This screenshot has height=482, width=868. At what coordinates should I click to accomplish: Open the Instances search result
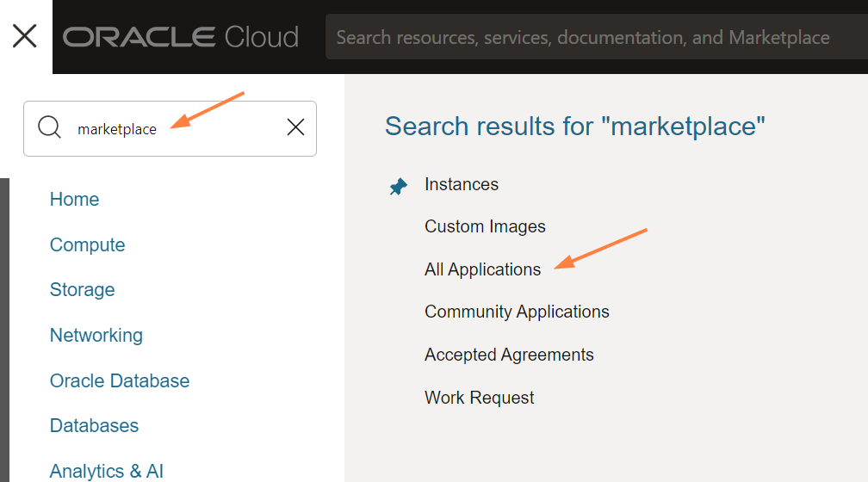(462, 184)
